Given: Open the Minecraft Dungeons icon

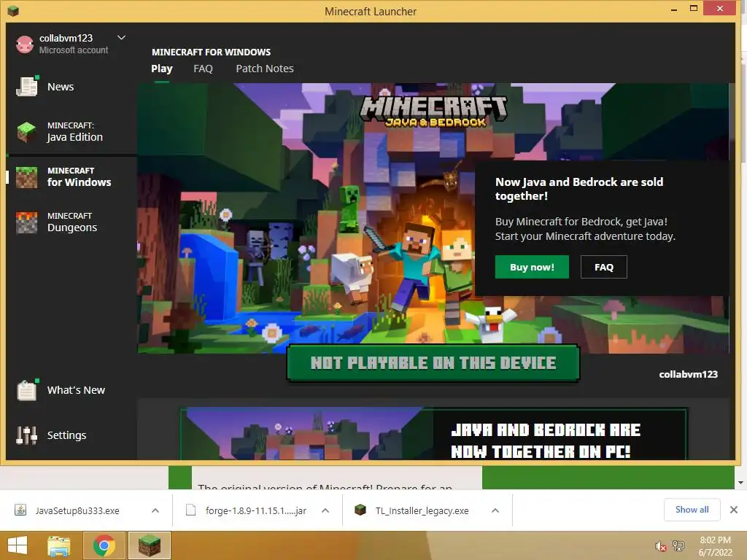Looking at the screenshot, I should coord(27,222).
